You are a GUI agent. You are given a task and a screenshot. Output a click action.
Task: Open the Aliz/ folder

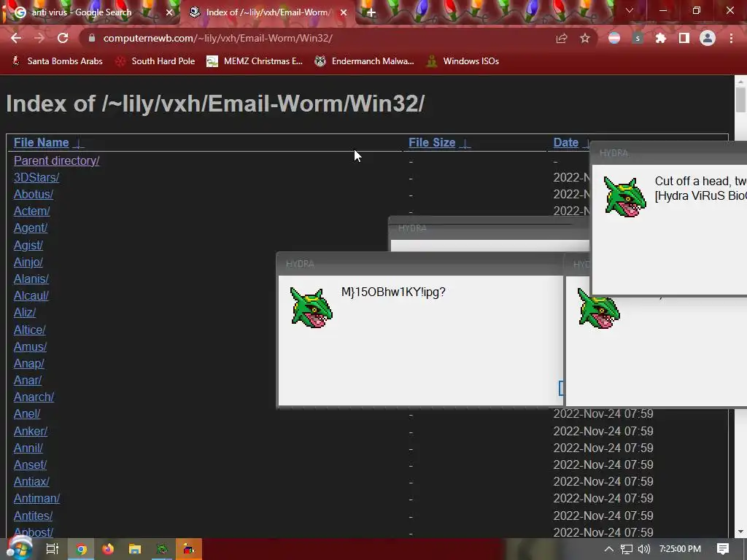pos(25,312)
